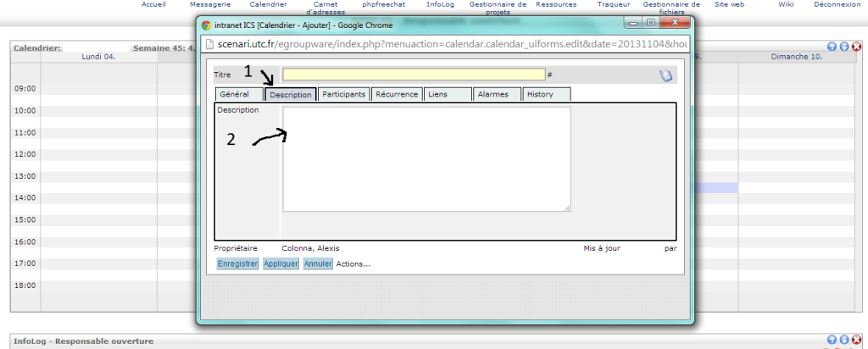Click the 13:00 time row label
This screenshot has width=868, height=349.
(x=25, y=176)
